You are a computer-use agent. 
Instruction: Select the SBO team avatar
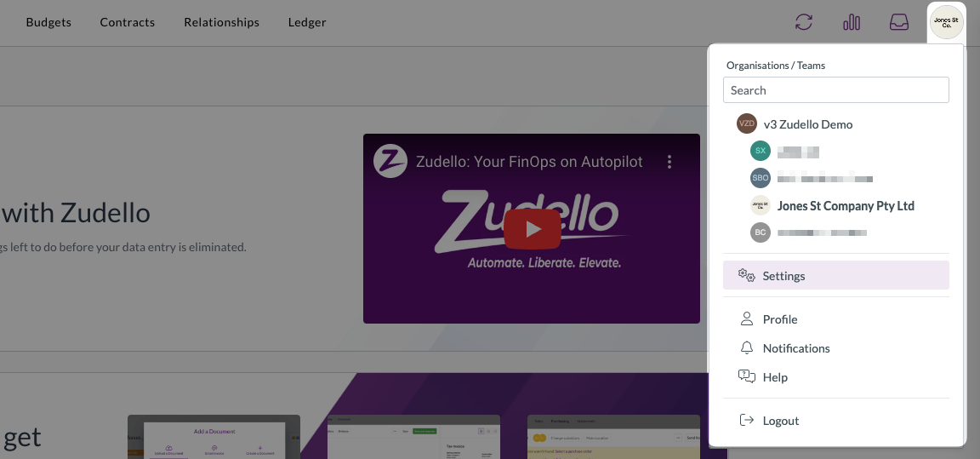[760, 178]
